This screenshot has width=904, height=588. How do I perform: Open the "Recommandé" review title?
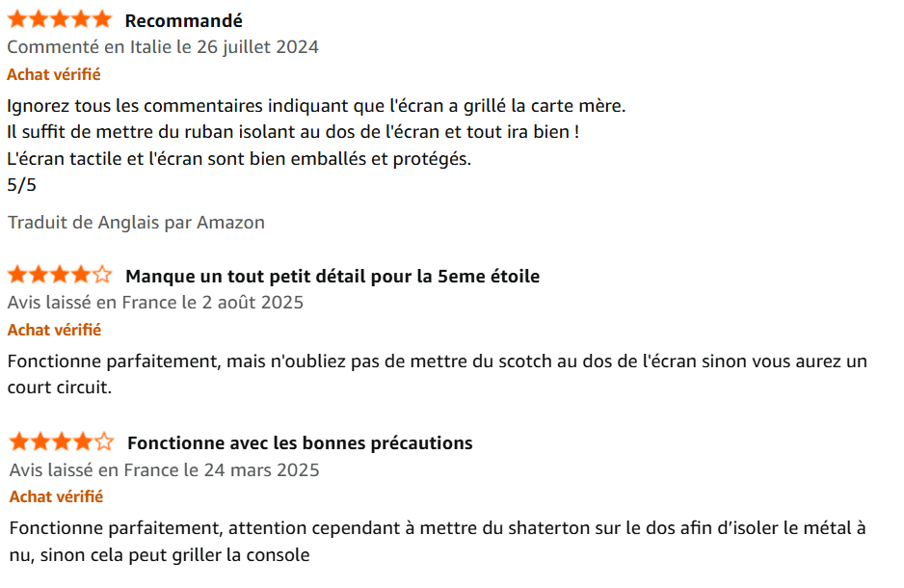(x=183, y=20)
